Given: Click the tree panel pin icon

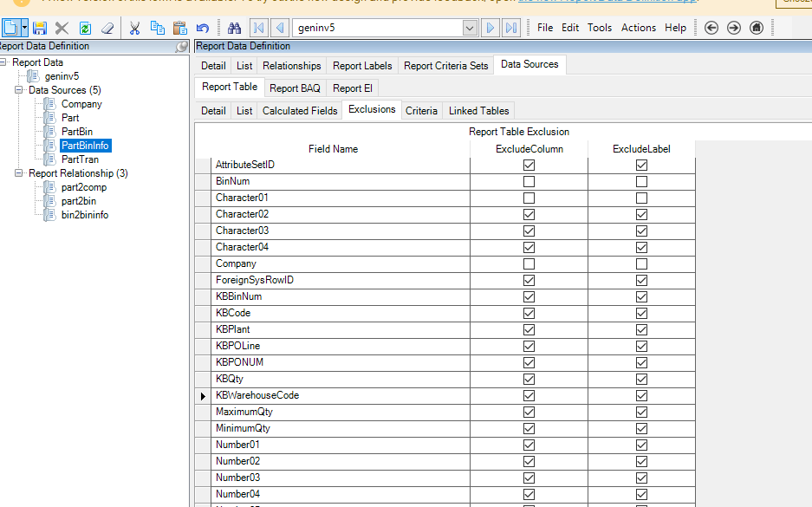Looking at the screenshot, I should point(181,47).
